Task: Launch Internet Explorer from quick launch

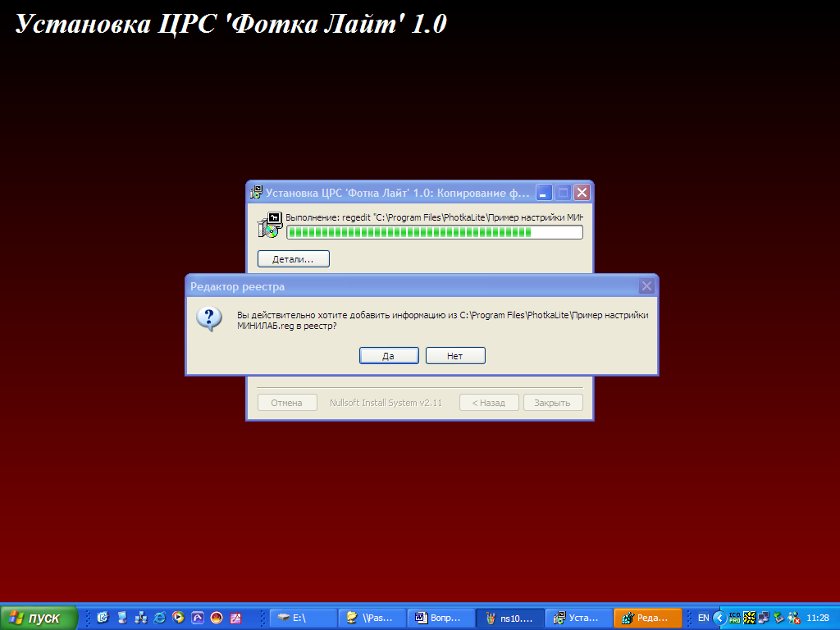Action: tap(160, 618)
